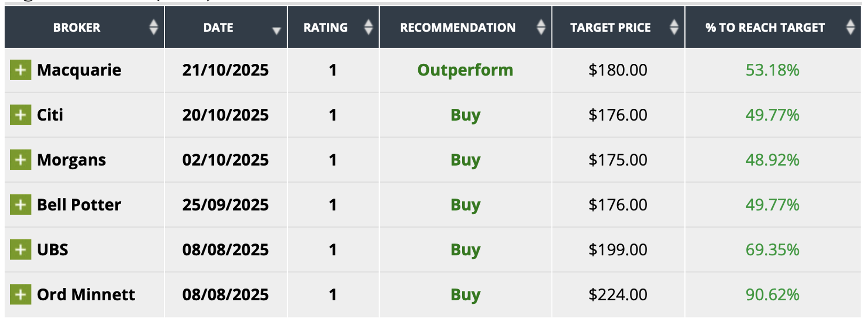This screenshot has width=868, height=322.
Task: Click the 69.35% value for UBS
Action: 772,249
